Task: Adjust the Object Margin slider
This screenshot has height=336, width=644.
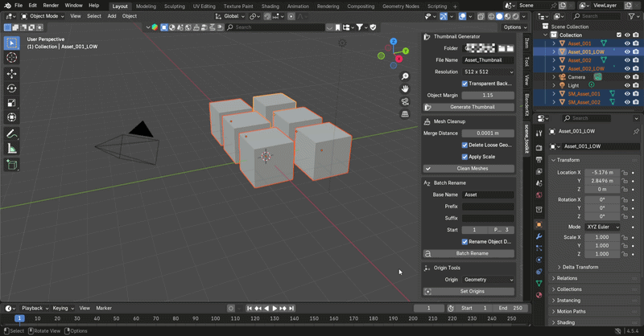Action: click(x=488, y=95)
